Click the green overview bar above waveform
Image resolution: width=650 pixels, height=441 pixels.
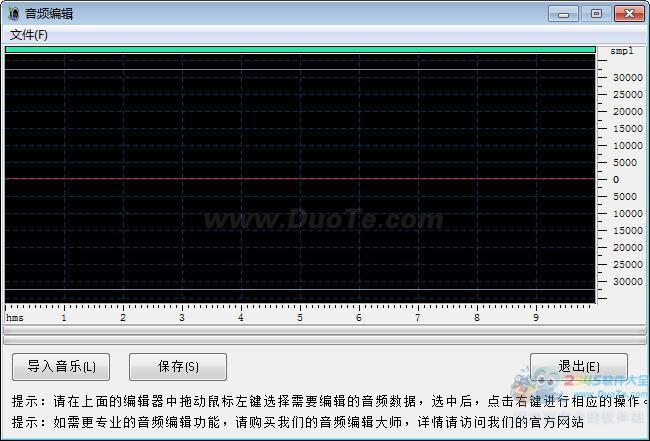click(300, 49)
